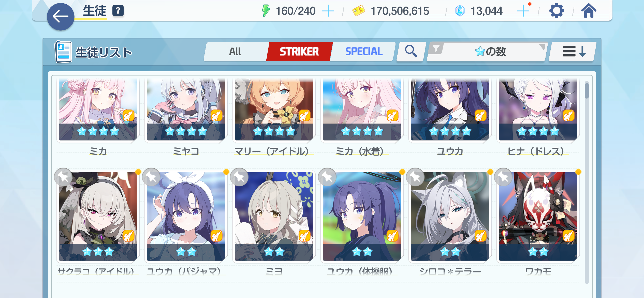Image resolution: width=644 pixels, height=298 pixels.
Task: Open settings with the gear icon
Action: coord(557,11)
